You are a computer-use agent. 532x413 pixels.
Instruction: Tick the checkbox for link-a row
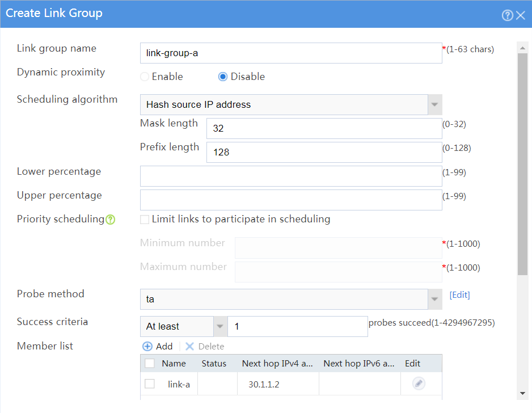tap(150, 384)
